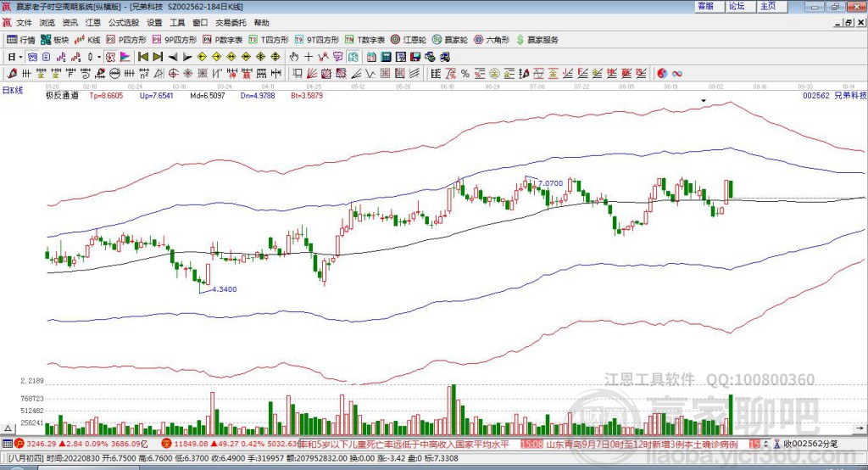This screenshot has width=868, height=470.
Task: Open the 江恩 menu
Action: click(93, 23)
